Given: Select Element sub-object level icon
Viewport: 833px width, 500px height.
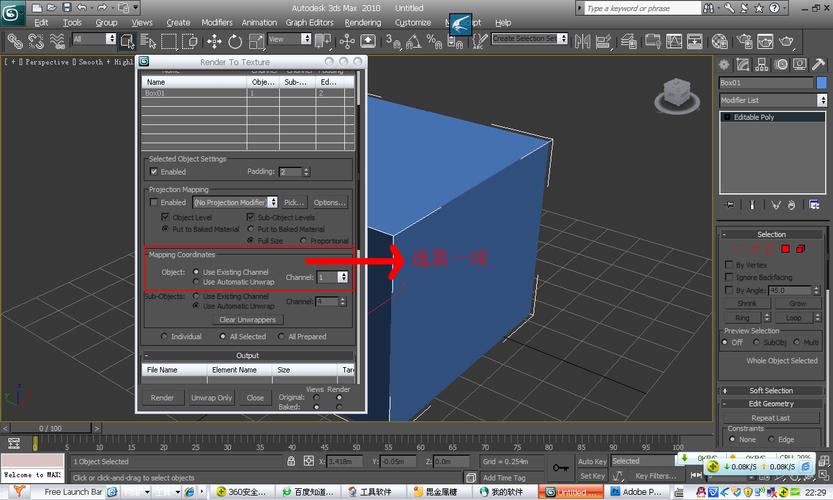Looking at the screenshot, I should (x=801, y=248).
